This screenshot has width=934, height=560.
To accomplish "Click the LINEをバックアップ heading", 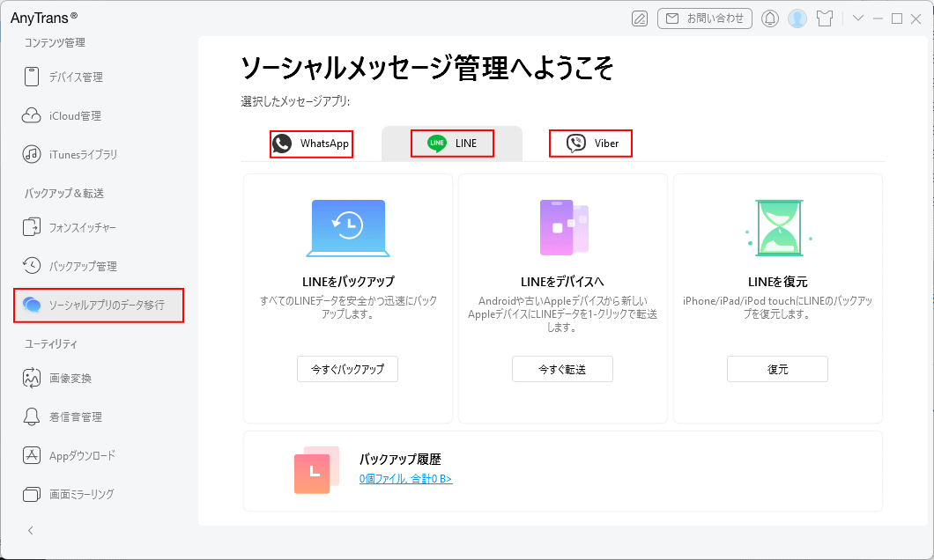I will click(x=348, y=282).
